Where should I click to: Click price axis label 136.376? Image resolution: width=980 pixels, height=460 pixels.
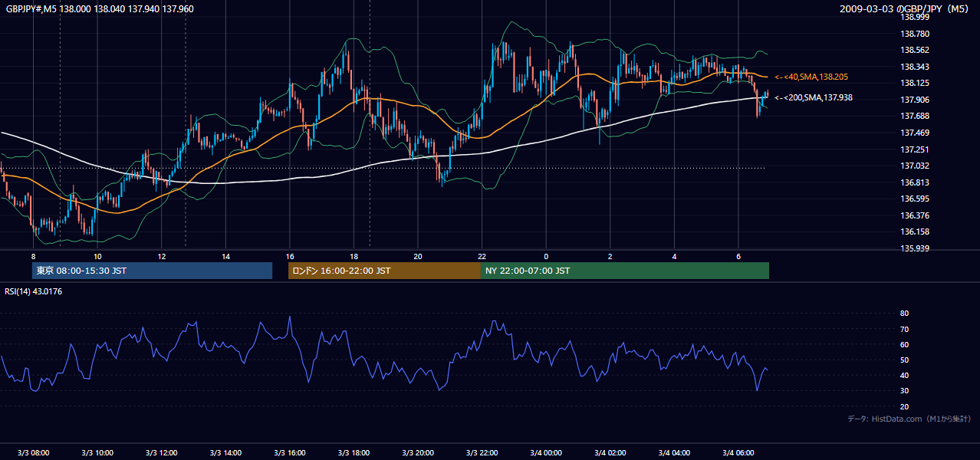(x=913, y=215)
